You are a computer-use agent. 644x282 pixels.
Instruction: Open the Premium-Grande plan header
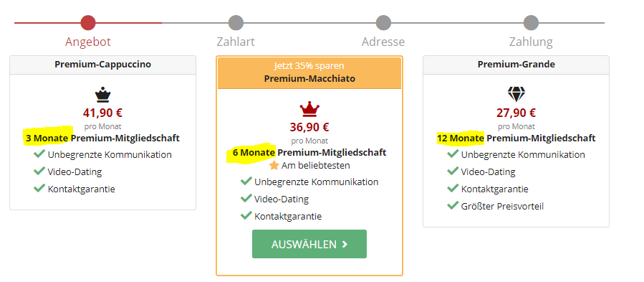pyautogui.click(x=516, y=65)
